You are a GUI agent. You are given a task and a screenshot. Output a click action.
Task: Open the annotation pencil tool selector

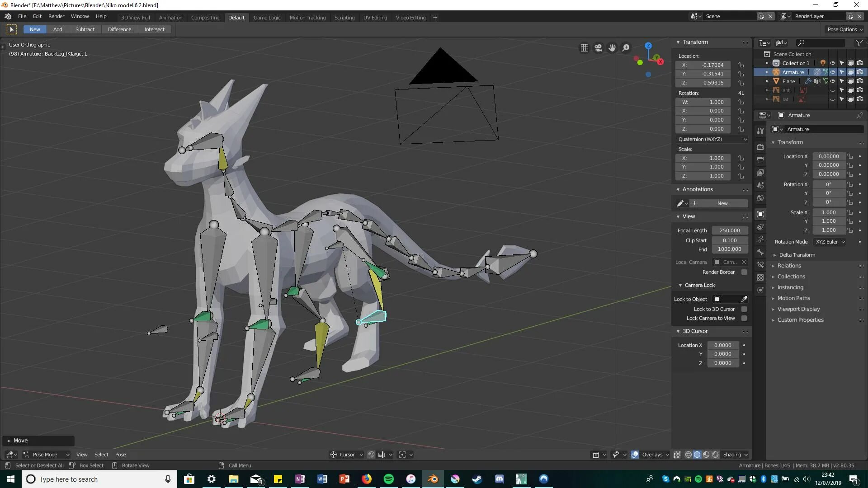tap(682, 203)
